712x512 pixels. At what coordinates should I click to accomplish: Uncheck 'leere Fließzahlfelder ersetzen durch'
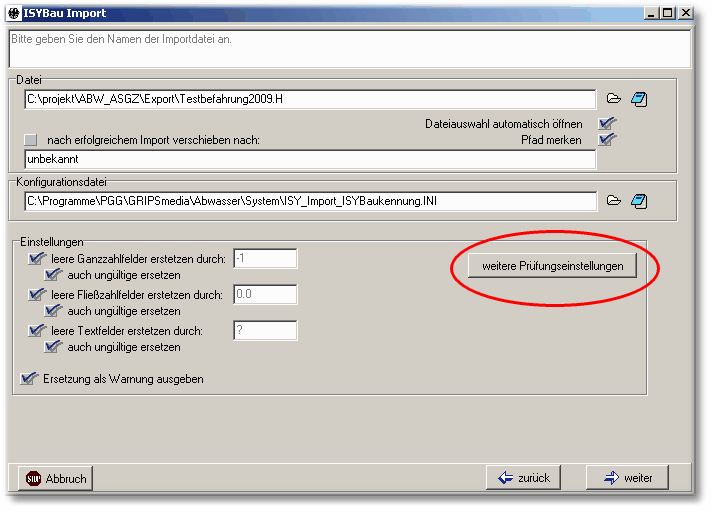(37, 294)
